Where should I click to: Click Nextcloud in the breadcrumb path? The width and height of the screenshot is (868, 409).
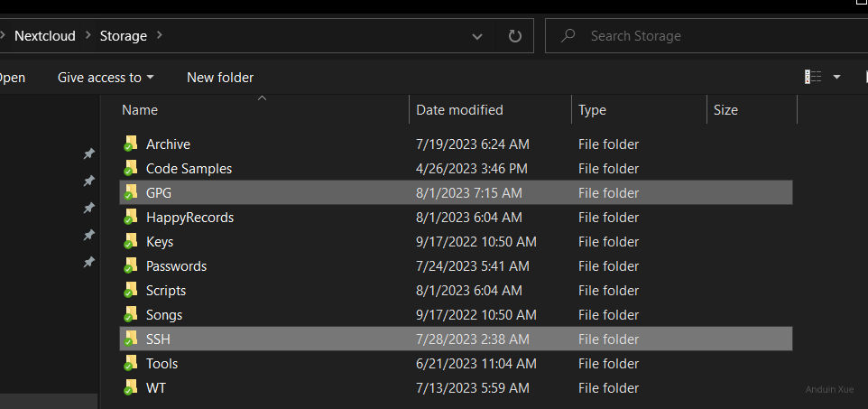44,36
